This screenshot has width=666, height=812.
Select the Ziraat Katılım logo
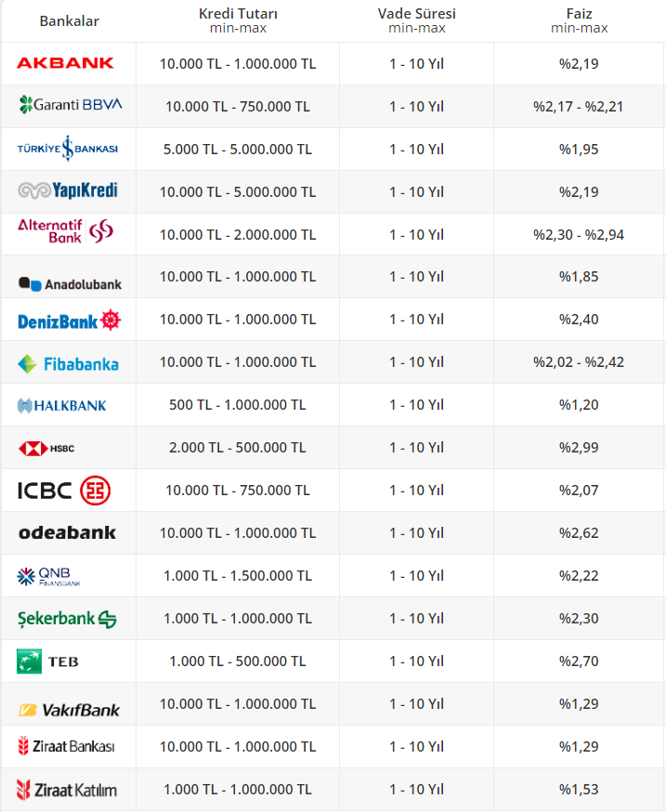(x=66, y=791)
